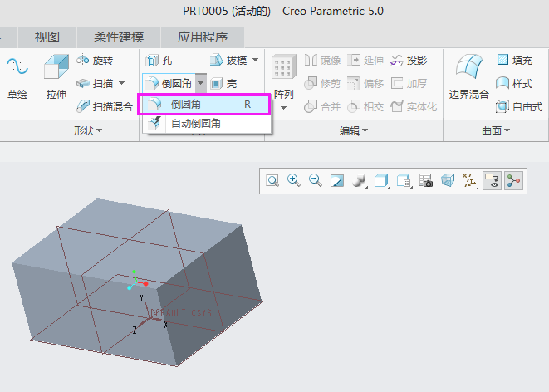This screenshot has height=392, width=549.
Task: Open the Draft (拔模) dropdown arrow
Action: (x=255, y=60)
